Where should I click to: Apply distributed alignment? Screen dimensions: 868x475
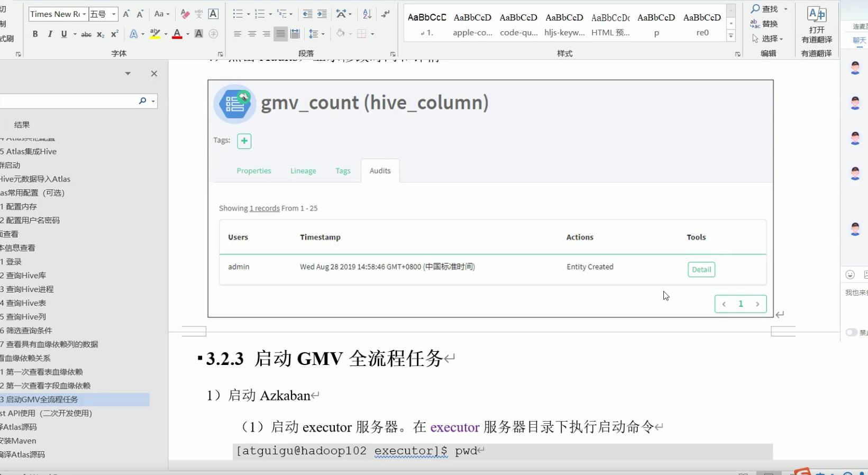click(295, 34)
